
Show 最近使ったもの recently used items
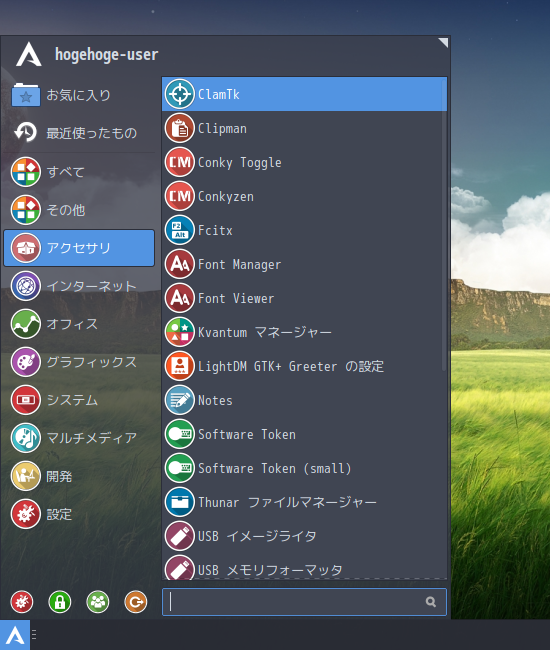point(79,133)
